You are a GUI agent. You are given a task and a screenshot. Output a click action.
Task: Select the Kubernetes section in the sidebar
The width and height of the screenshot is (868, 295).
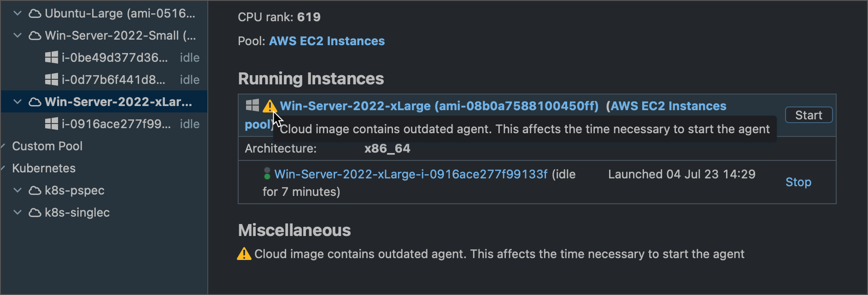coord(43,168)
